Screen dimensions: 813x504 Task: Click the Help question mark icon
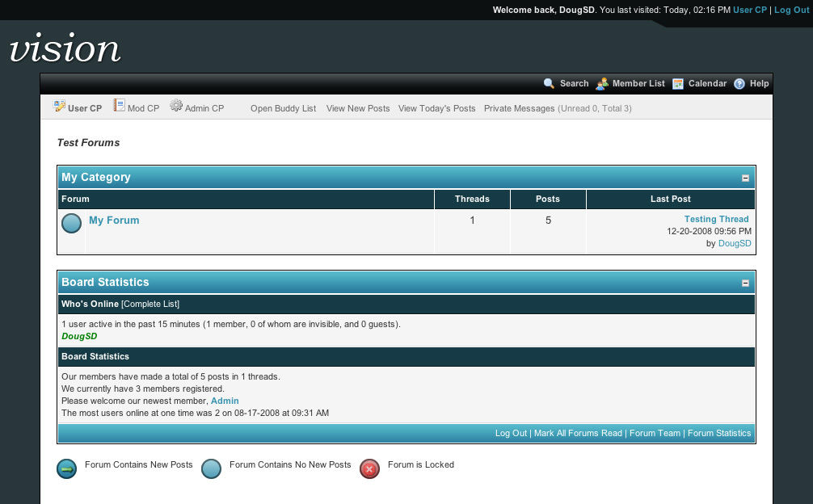739,84
